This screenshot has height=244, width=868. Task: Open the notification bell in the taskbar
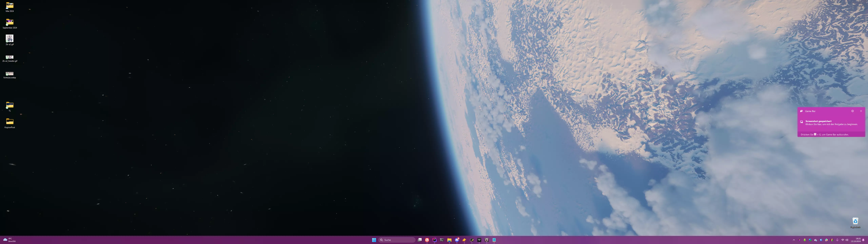coord(863,240)
